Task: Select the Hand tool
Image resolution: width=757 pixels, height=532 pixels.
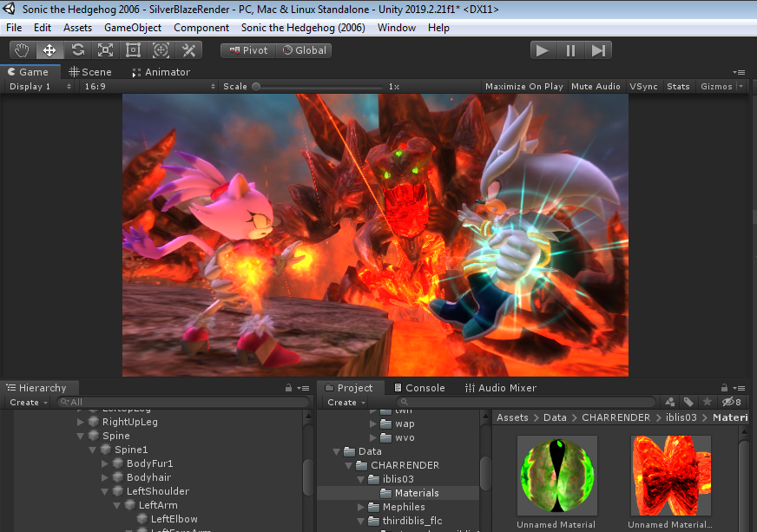Action: pyautogui.click(x=22, y=50)
